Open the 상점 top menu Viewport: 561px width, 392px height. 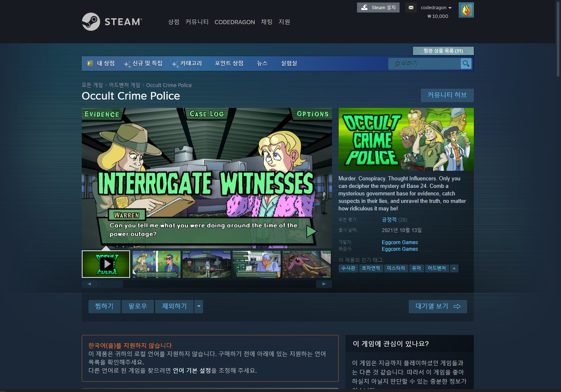174,22
